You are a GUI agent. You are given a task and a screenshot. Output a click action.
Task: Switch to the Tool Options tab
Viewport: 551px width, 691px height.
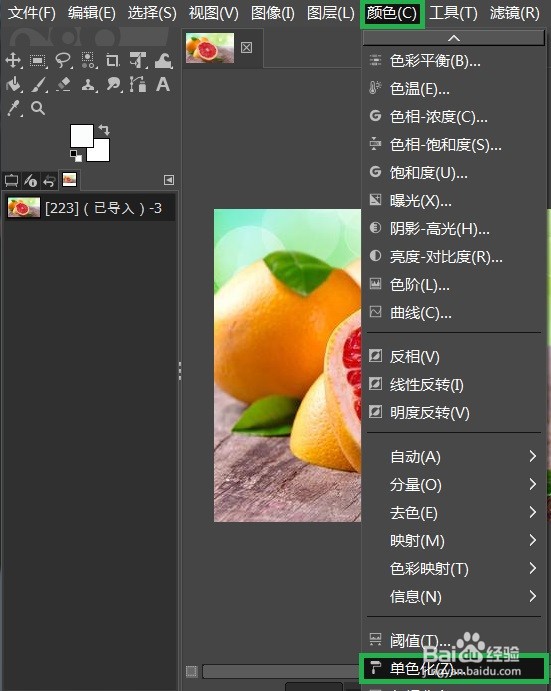[11, 180]
